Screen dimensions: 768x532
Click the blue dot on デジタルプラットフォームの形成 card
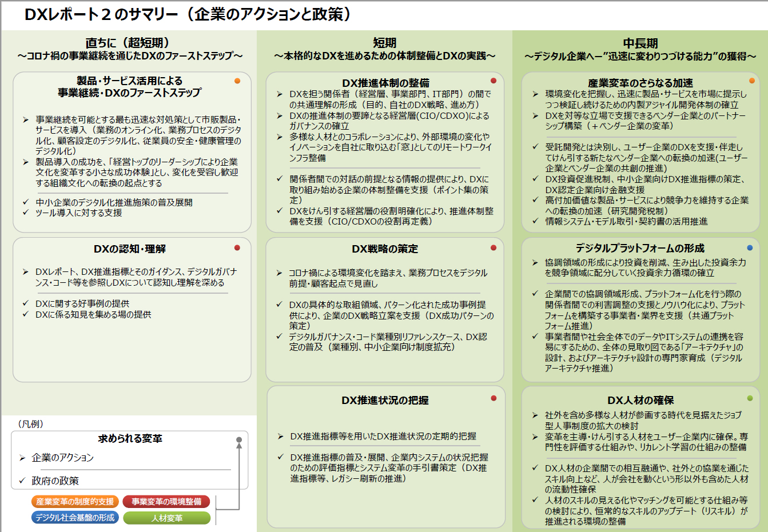click(x=750, y=248)
